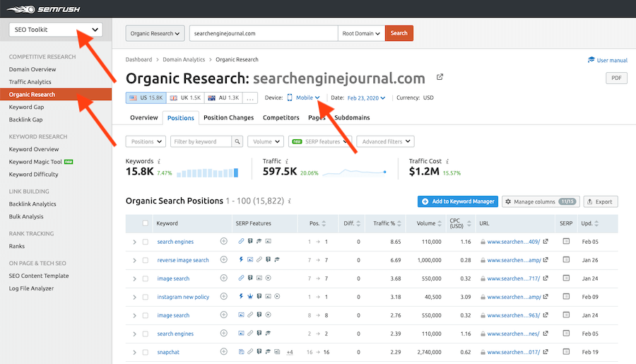This screenshot has height=364, width=636.
Task: Open the Date Feb 23, 2020 dropdown
Action: coord(366,98)
